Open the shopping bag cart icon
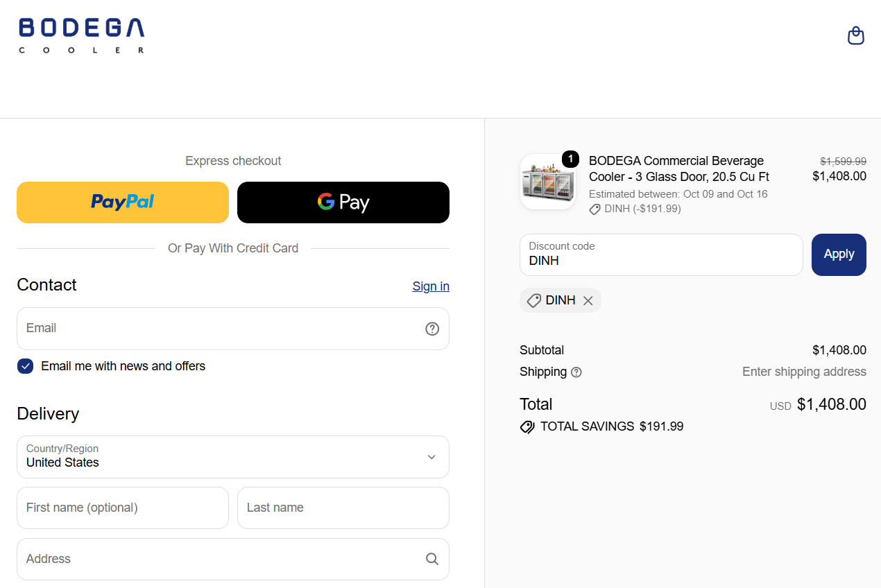This screenshot has width=881, height=588. (856, 35)
